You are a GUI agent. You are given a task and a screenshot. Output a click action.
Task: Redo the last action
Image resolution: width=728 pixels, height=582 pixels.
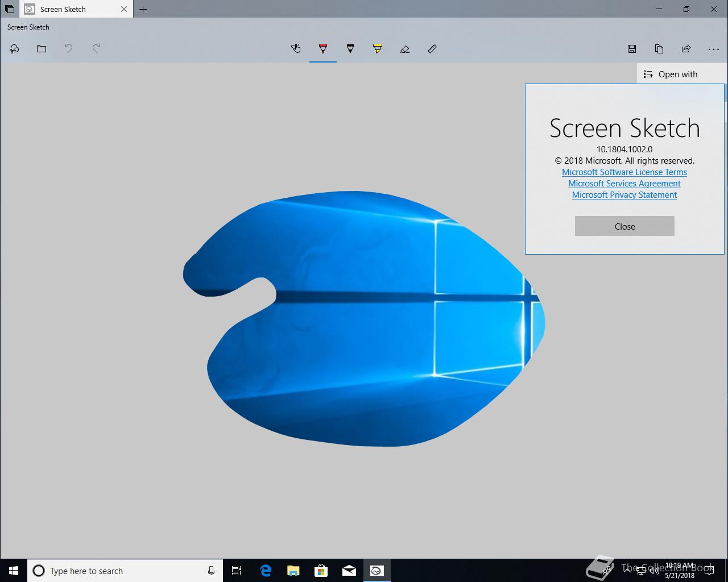96,49
